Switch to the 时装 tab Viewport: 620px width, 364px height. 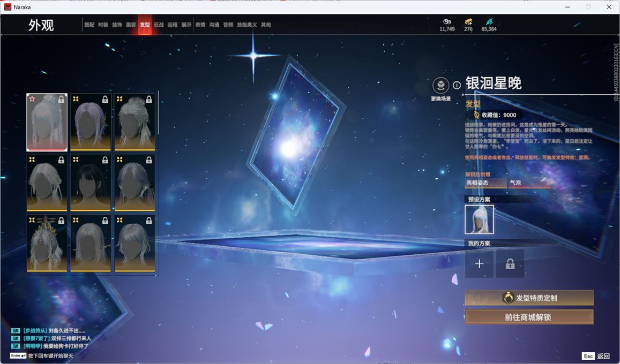[103, 25]
